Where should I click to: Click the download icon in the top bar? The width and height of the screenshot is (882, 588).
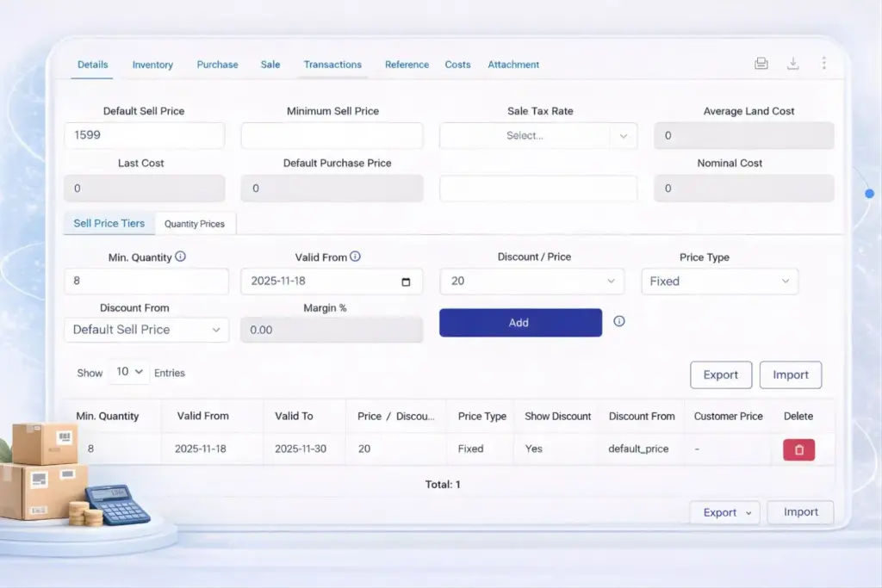[x=792, y=64]
